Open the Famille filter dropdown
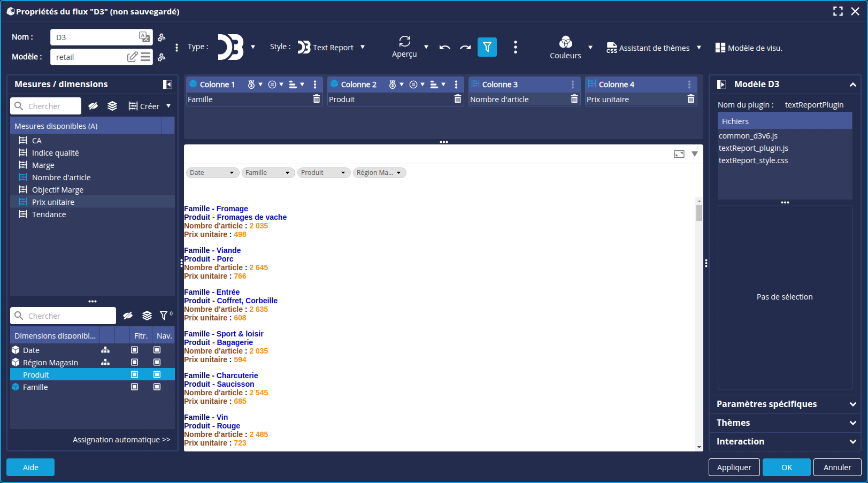Image resolution: width=868 pixels, height=483 pixels. point(268,173)
